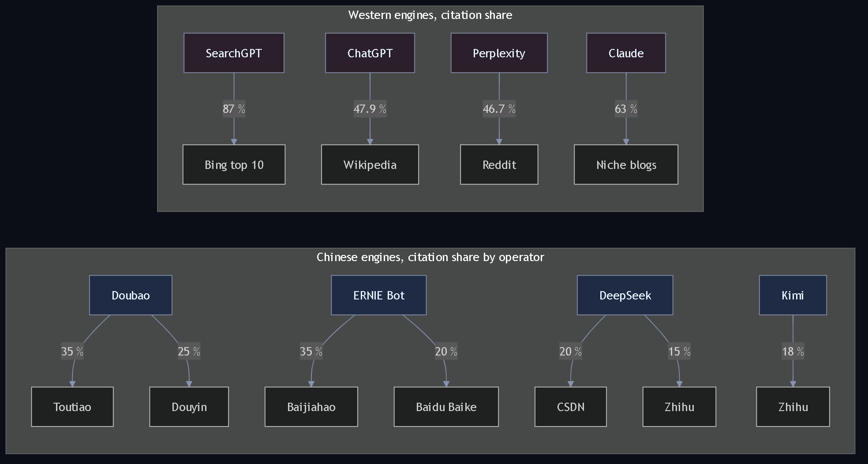Select the Kimi node
Image resolution: width=868 pixels, height=464 pixels.
(x=793, y=295)
